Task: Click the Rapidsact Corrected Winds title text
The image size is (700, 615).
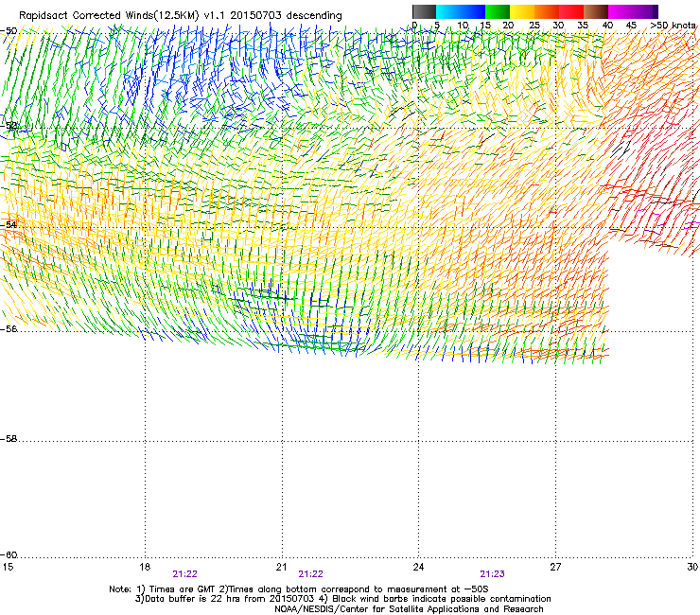Action: click(181, 16)
